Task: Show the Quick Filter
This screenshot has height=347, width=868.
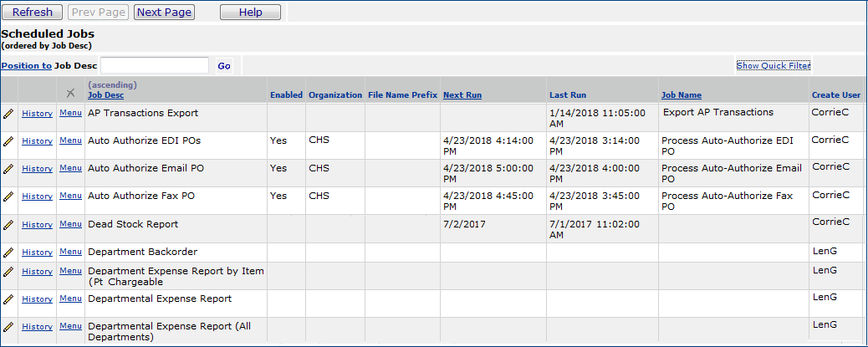Action: click(773, 65)
